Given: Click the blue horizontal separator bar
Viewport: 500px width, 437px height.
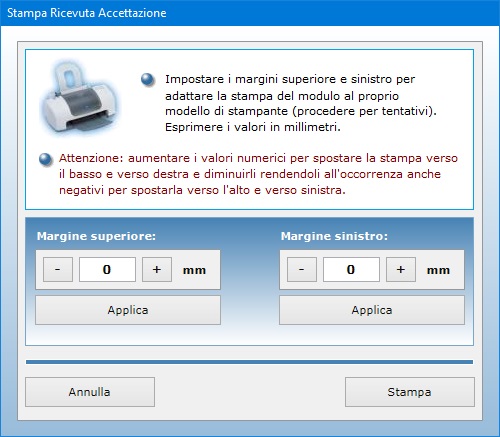Looking at the screenshot, I should click(x=249, y=362).
